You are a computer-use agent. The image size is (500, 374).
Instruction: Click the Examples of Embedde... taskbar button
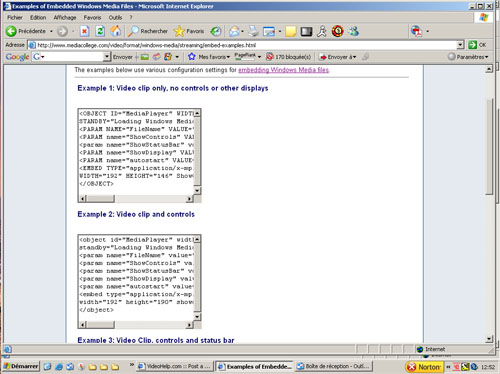254,366
